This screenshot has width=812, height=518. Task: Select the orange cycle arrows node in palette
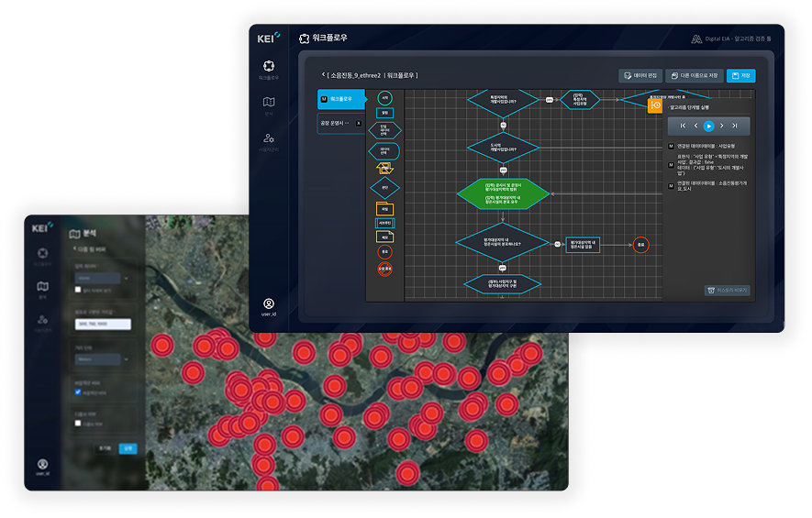(x=385, y=169)
